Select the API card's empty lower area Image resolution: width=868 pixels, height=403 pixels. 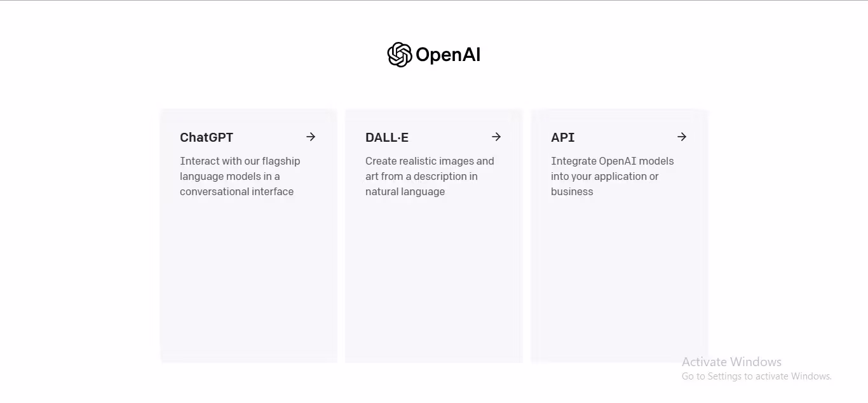[620, 280]
